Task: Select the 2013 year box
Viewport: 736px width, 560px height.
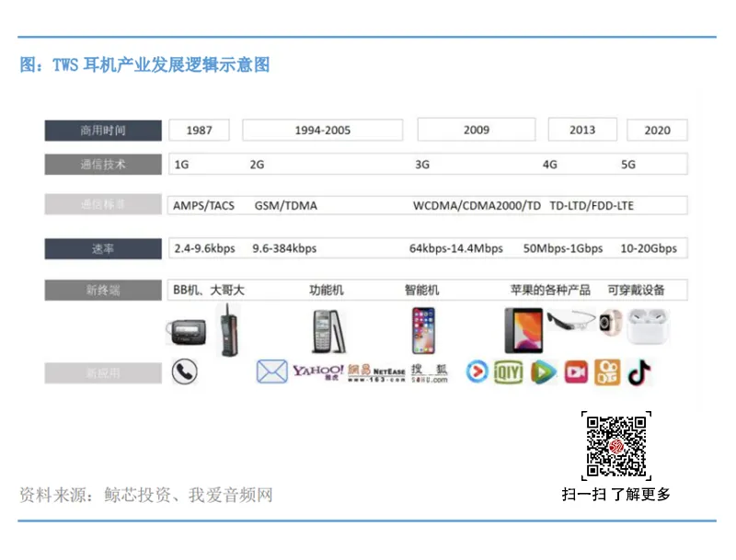Action: [x=582, y=130]
